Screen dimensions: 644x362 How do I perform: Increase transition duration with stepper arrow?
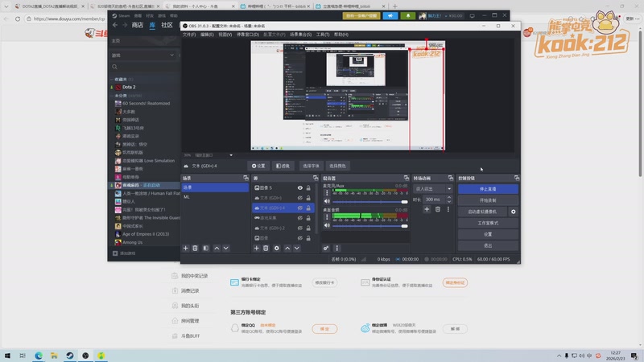[449, 197]
